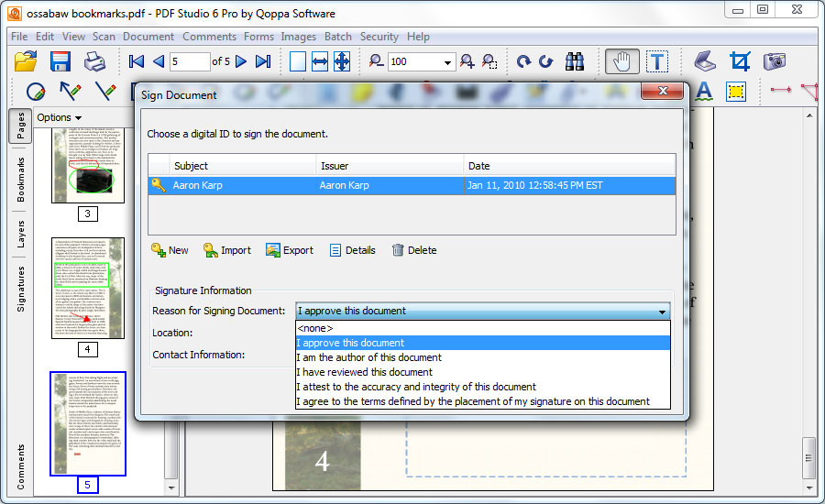Switch to the Bookmarks side tab
Image resolution: width=825 pixels, height=504 pixels.
coord(20,180)
